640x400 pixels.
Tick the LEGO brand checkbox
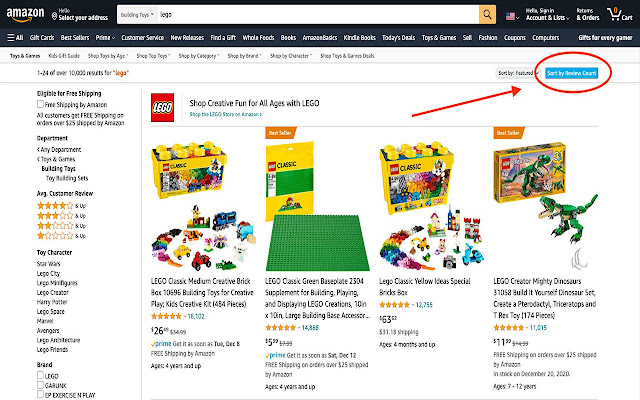[x=41, y=376]
